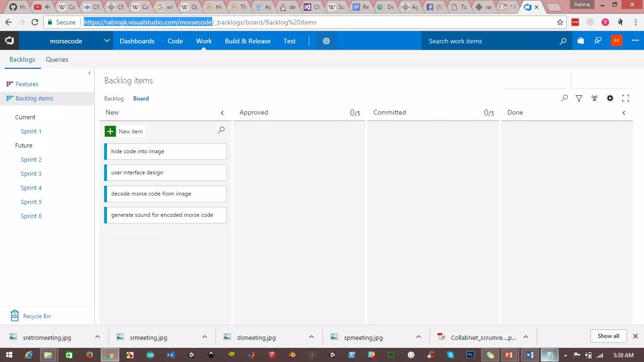Screen dimensions: 644x362
Task: Search within the New column
Action: tap(221, 130)
